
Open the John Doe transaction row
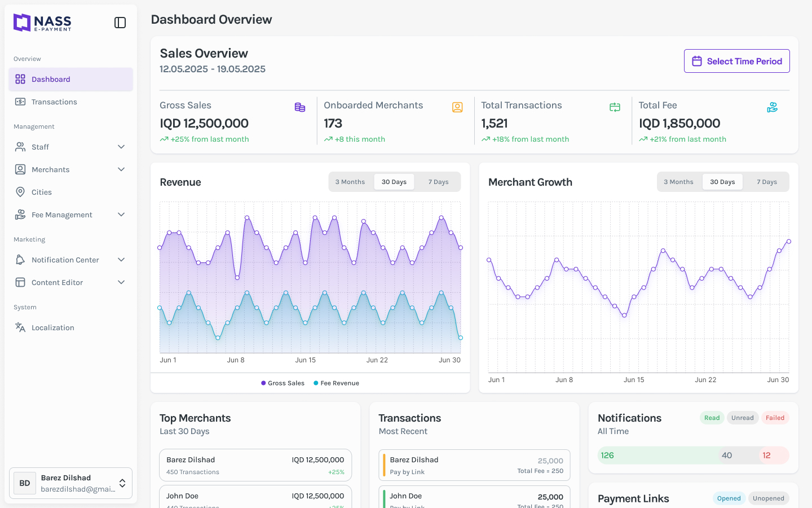(x=474, y=497)
